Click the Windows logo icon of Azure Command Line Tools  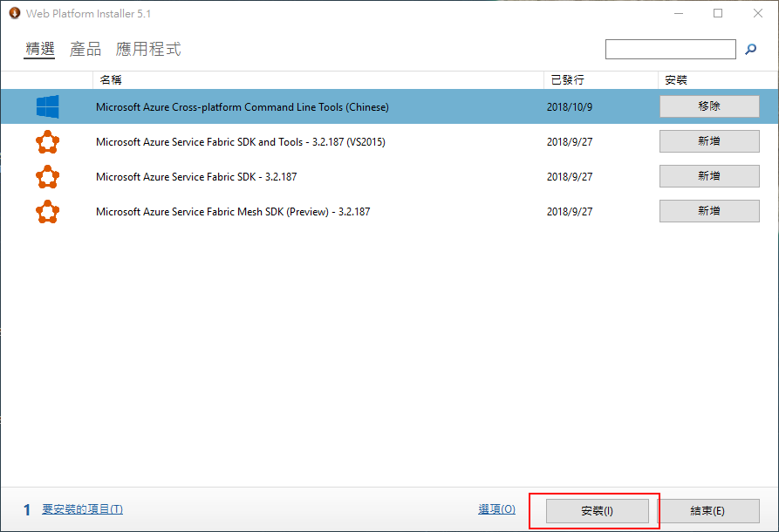click(x=48, y=106)
